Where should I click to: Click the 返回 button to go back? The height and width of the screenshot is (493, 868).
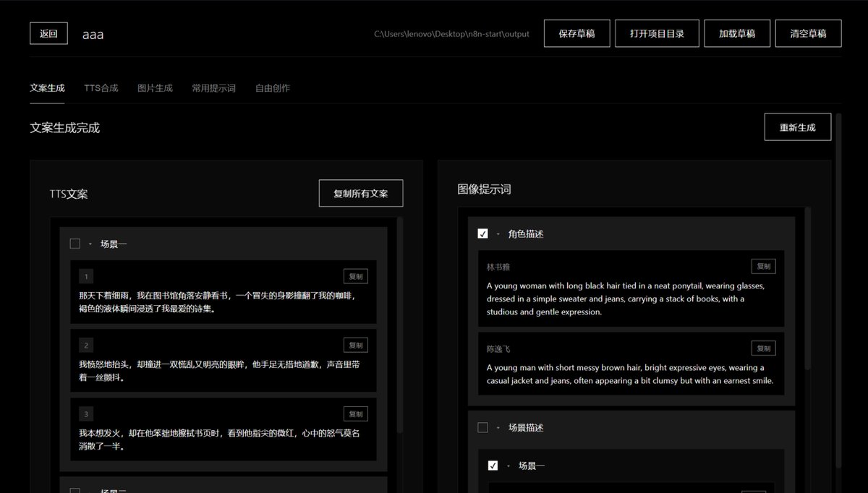[48, 33]
